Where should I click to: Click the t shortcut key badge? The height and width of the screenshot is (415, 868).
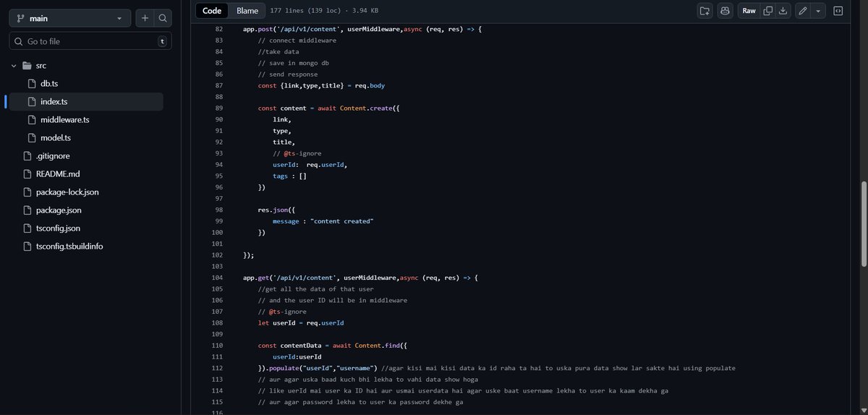point(162,41)
